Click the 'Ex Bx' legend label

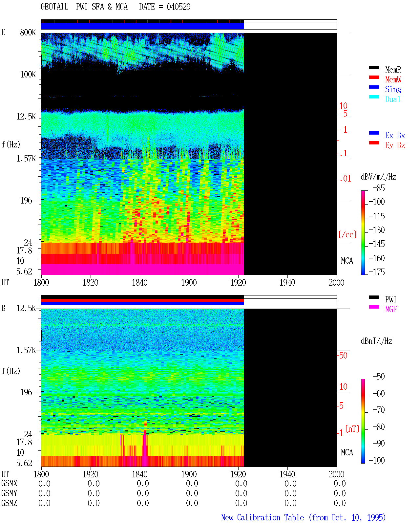[x=395, y=135]
